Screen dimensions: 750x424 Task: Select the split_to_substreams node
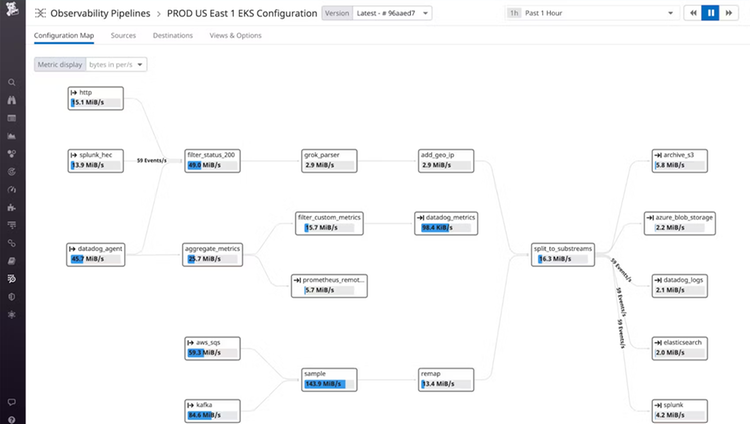[563, 254]
